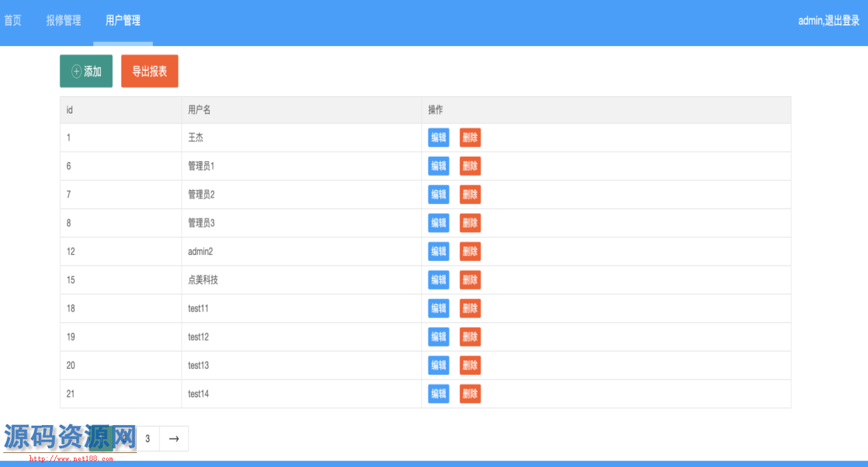Viewport: 868px width, 467px height.
Task: Click 删除 for 管理员1
Action: [x=470, y=166]
